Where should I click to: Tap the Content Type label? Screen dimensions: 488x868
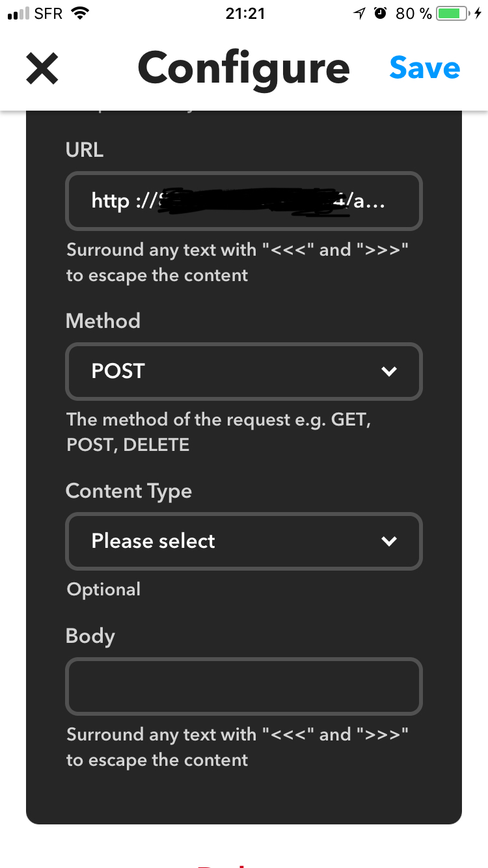point(129,491)
